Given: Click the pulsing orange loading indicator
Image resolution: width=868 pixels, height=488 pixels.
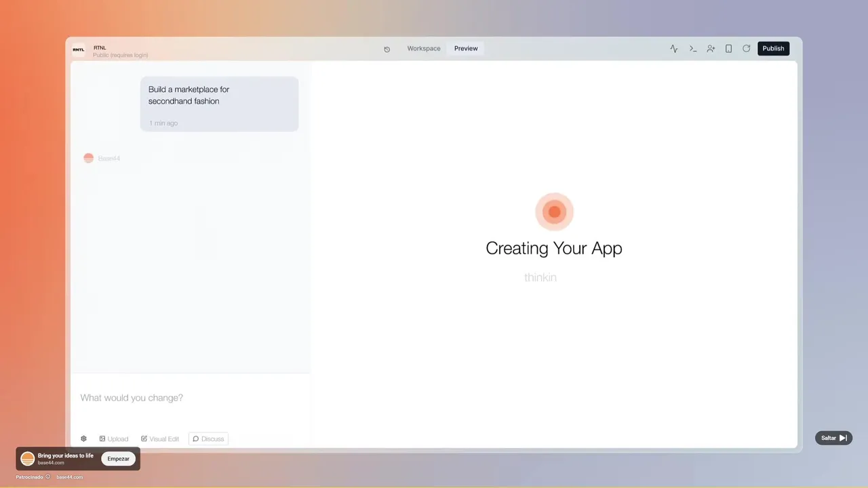Looking at the screenshot, I should (x=554, y=212).
